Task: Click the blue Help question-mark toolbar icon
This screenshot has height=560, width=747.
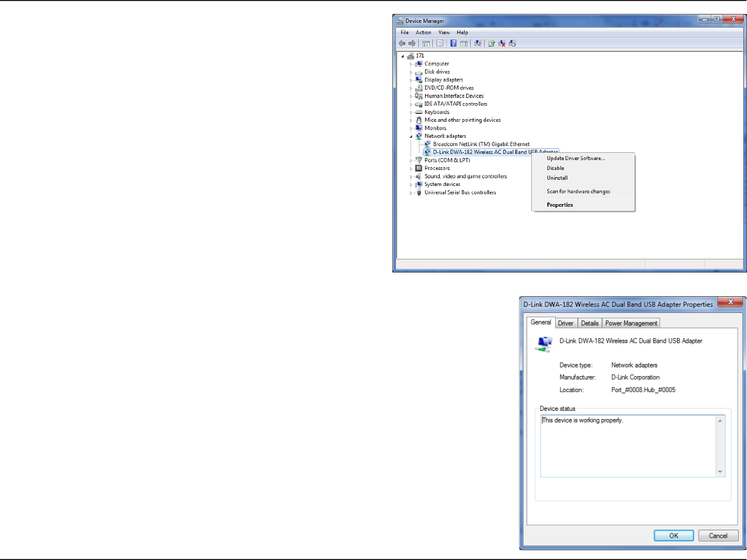Action: [x=454, y=44]
